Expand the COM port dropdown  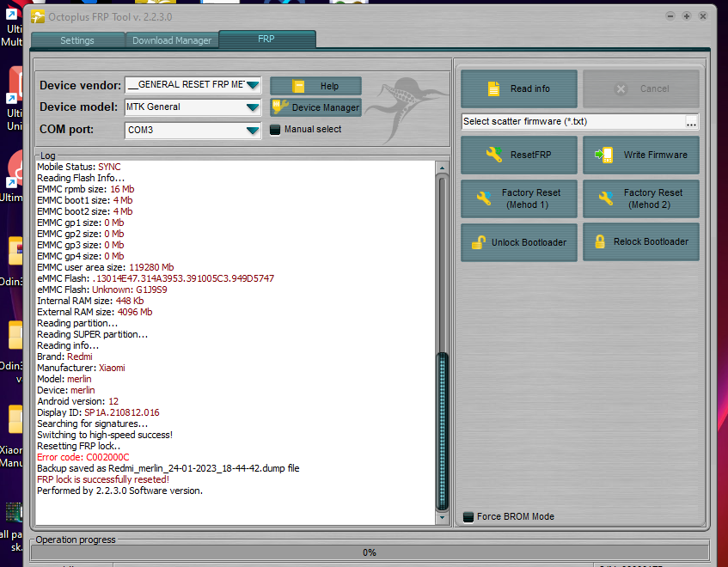click(x=252, y=131)
